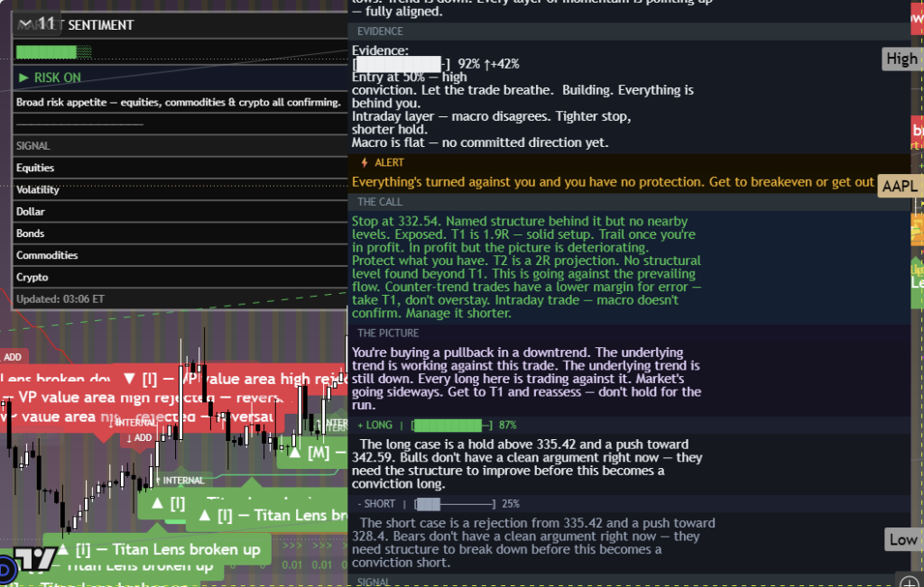Select the Commodities signal row
Viewport: 924px width, 587px height.
[x=180, y=255]
